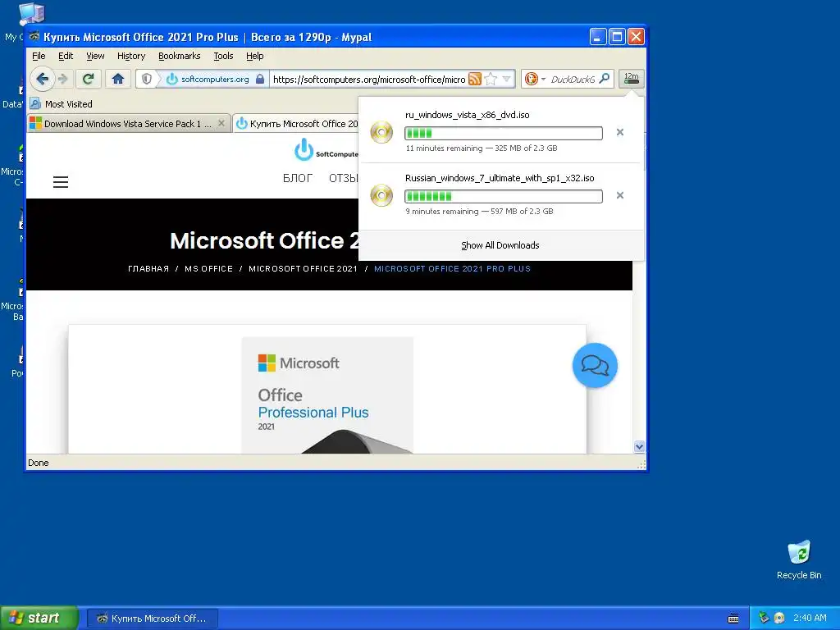Follow the MICROSOFT OFFICE 2021 breadcrumb
Image resolution: width=840 pixels, height=630 pixels.
click(303, 269)
